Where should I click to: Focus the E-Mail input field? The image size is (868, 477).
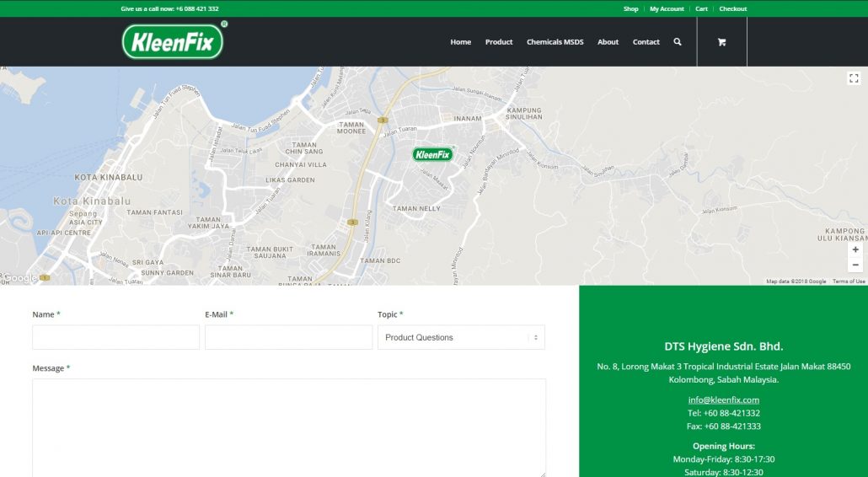click(288, 337)
